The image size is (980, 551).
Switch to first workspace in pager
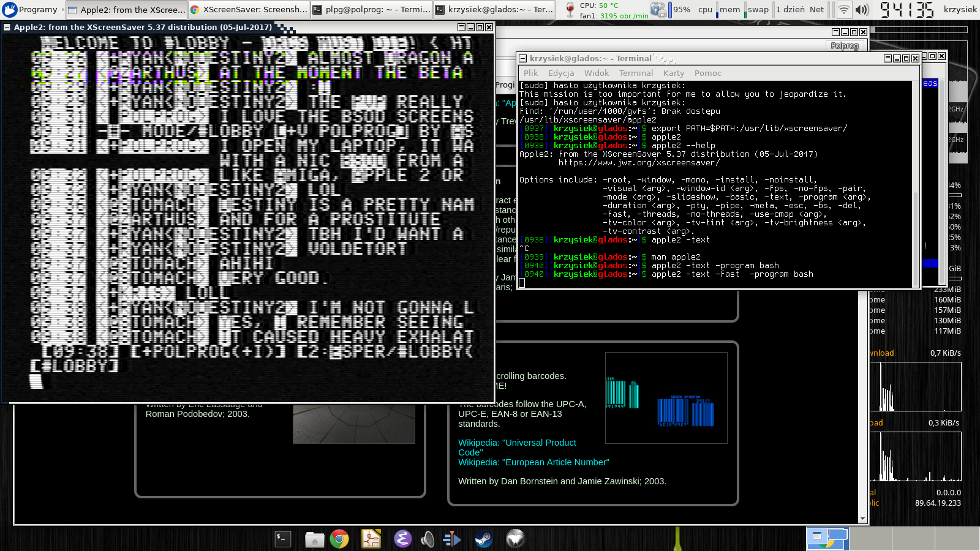pos(827,539)
